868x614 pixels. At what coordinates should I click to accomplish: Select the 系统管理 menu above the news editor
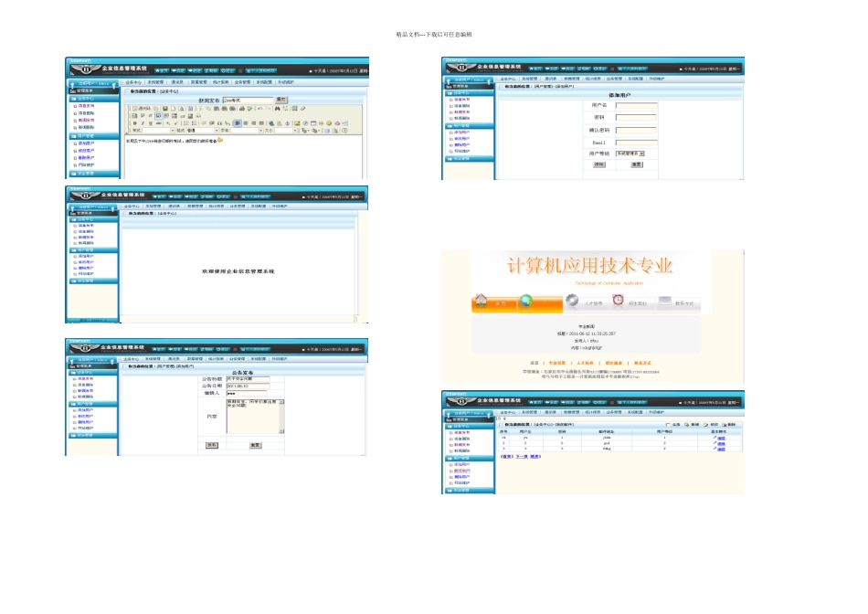pos(156,82)
